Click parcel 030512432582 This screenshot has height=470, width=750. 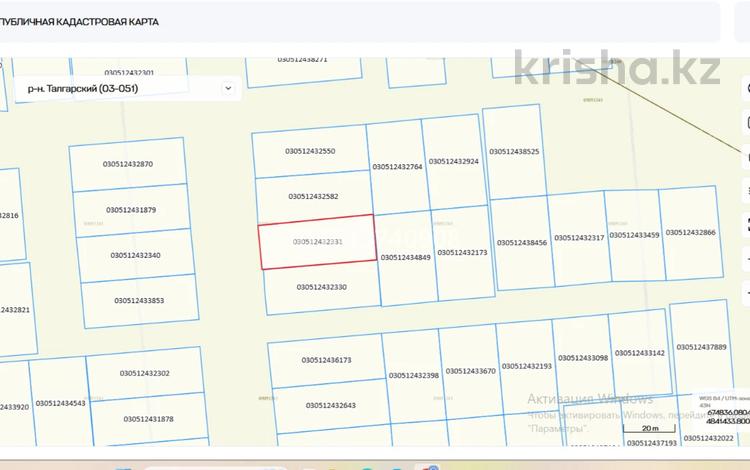(x=313, y=197)
